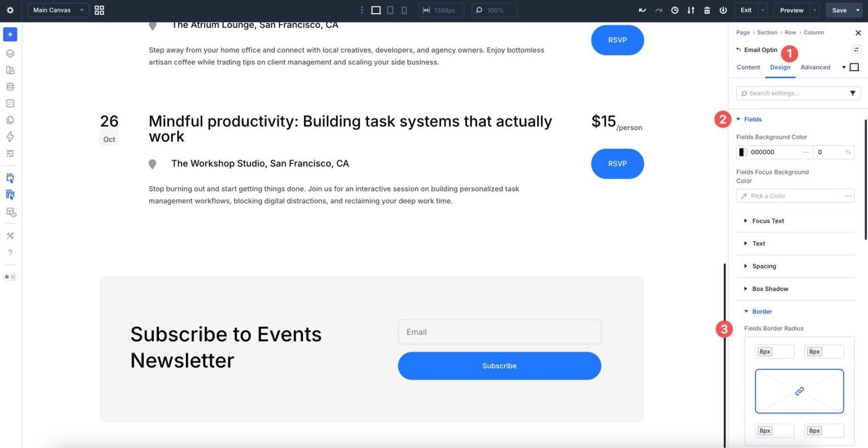This screenshot has width=868, height=448.
Task: Expand the Focus Text section
Action: tap(764, 221)
